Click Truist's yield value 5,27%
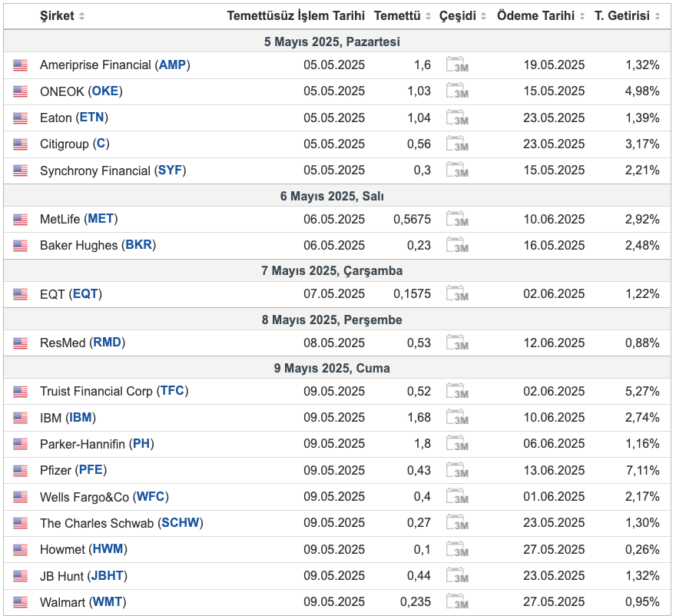The height and width of the screenshot is (616, 676). [642, 391]
